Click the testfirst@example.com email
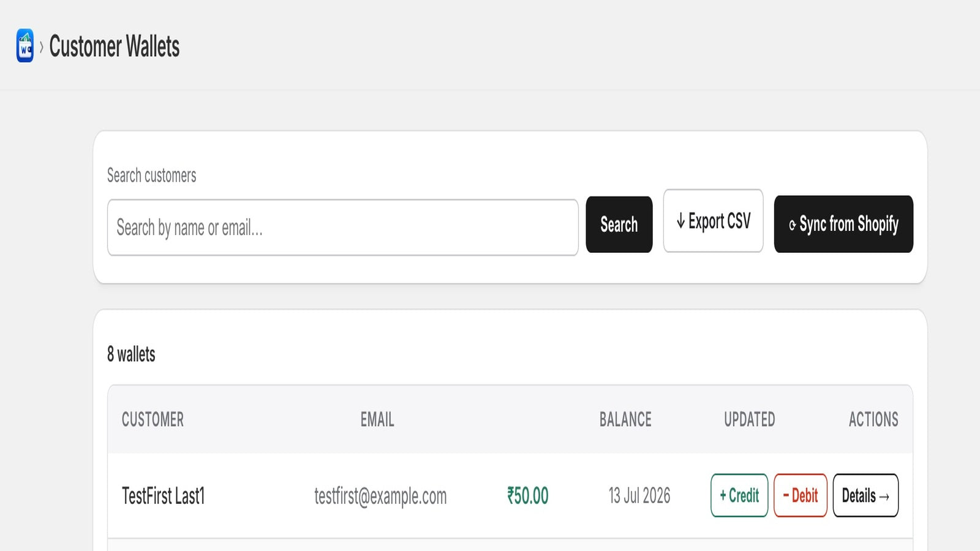The width and height of the screenshot is (980, 551). coord(380,496)
